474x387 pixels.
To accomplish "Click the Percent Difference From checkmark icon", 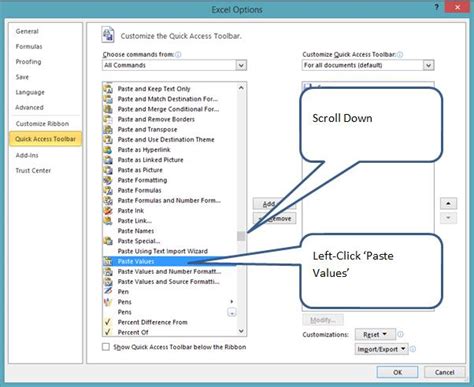I will [108, 322].
